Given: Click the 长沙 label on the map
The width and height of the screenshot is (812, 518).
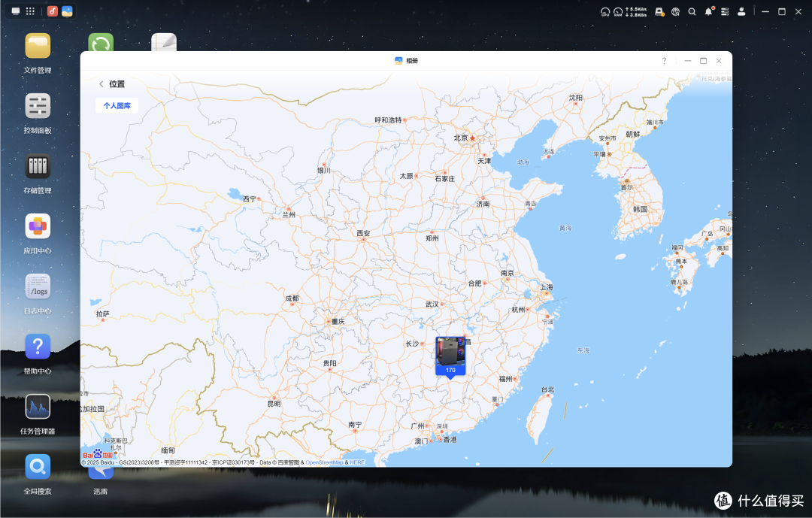Looking at the screenshot, I should click(x=412, y=344).
